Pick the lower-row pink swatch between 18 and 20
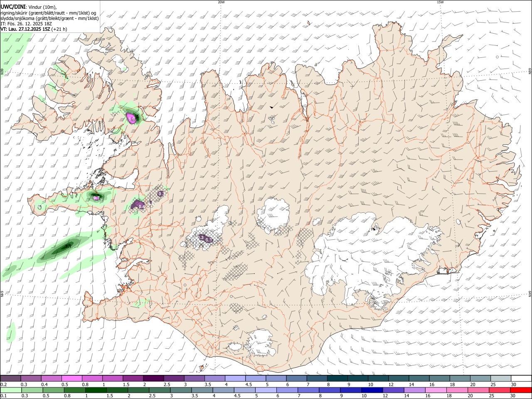Image resolution: width=532 pixels, height=399 pixels. (x=457, y=390)
